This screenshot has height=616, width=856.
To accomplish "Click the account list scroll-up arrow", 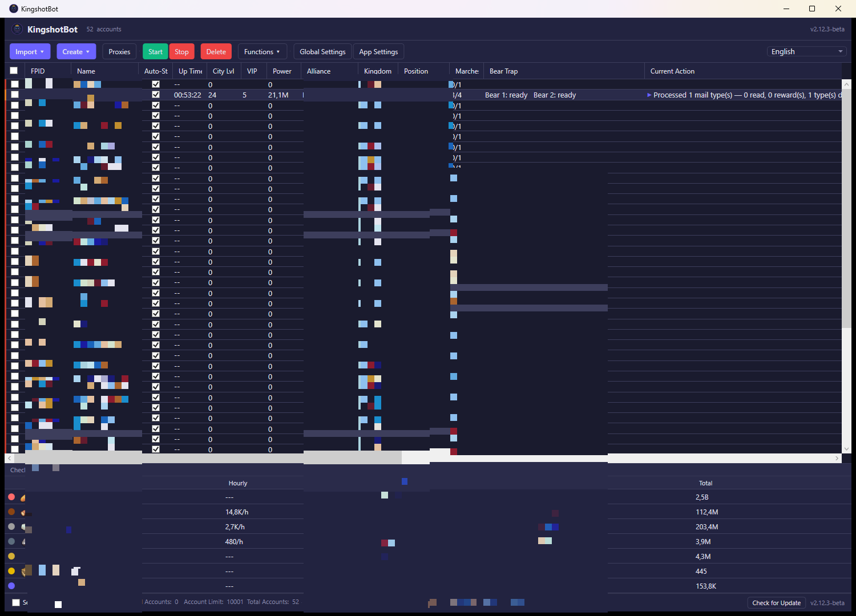I will (846, 84).
